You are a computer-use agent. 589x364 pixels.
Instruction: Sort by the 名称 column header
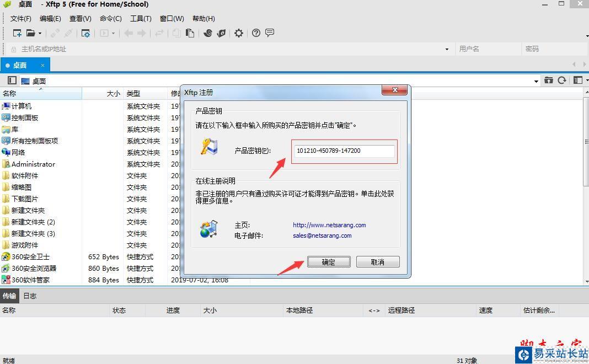(41, 94)
